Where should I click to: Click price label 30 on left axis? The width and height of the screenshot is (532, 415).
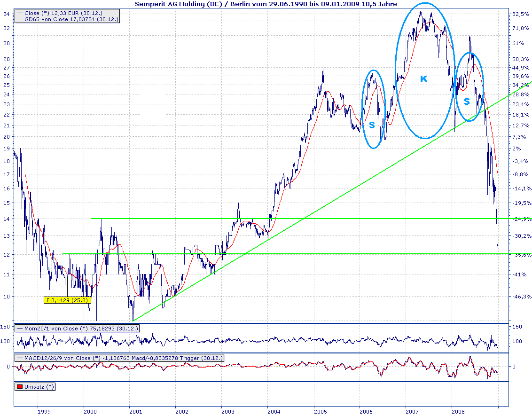coord(7,43)
